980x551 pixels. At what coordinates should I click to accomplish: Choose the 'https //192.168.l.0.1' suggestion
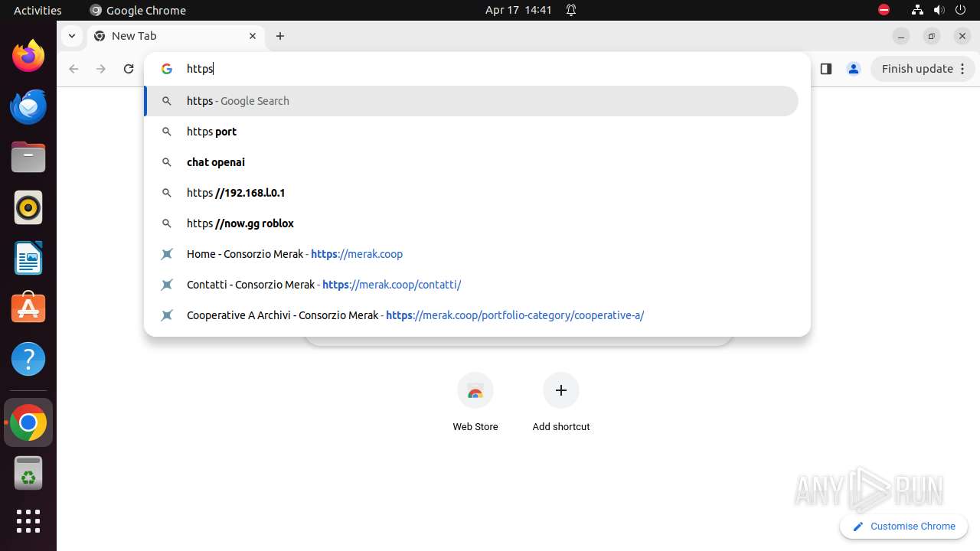(x=471, y=193)
